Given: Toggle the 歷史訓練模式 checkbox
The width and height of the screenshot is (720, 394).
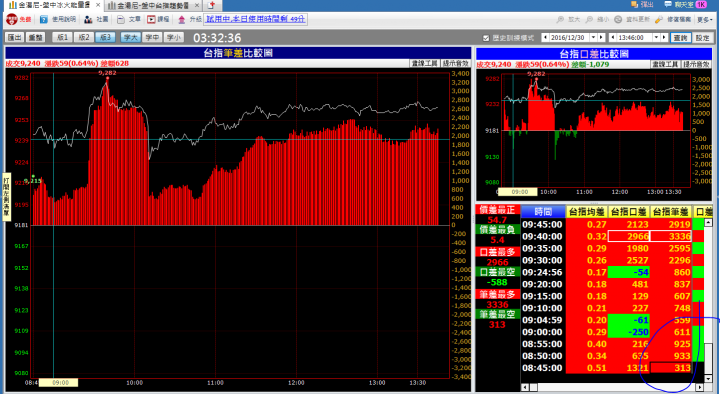Looking at the screenshot, I should point(486,38).
